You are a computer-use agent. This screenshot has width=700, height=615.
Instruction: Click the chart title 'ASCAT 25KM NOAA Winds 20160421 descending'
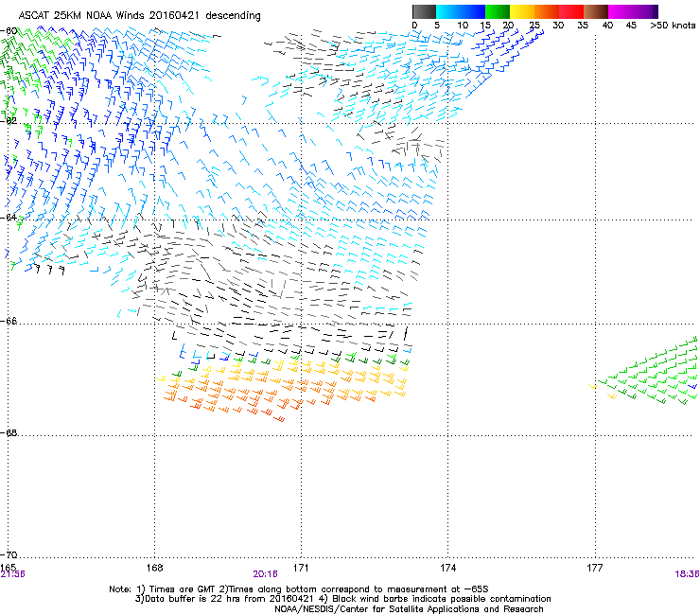[x=139, y=15]
